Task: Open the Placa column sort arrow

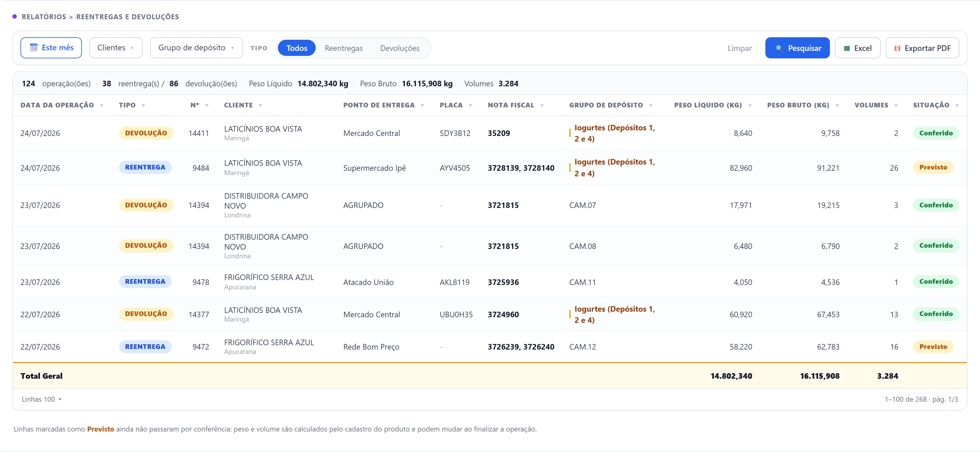Action: click(x=470, y=106)
